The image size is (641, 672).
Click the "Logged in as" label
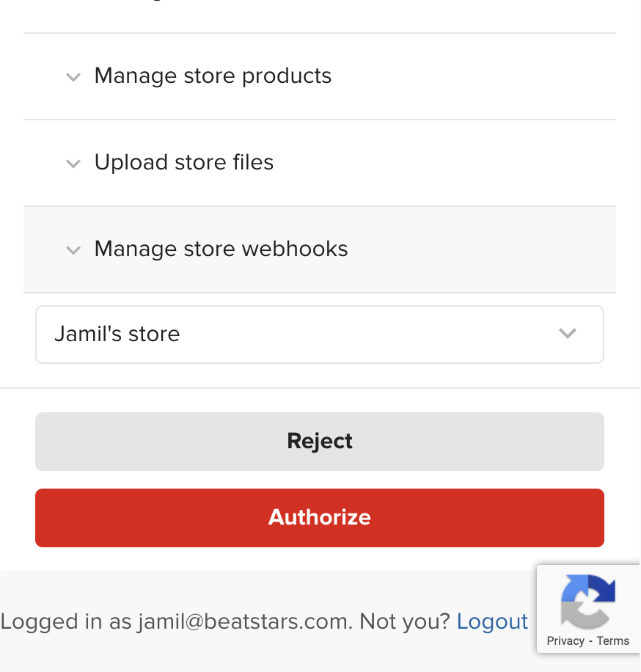[65, 622]
